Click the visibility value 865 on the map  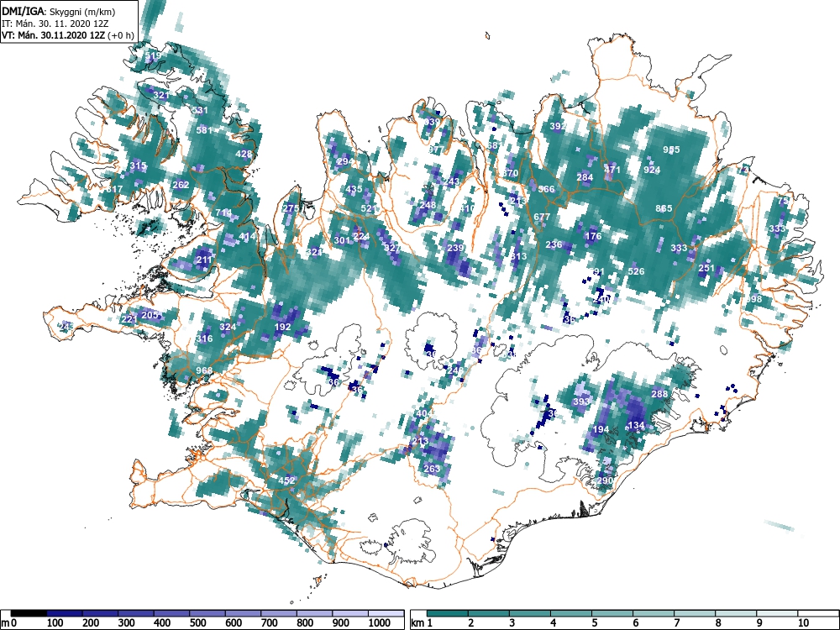click(664, 208)
